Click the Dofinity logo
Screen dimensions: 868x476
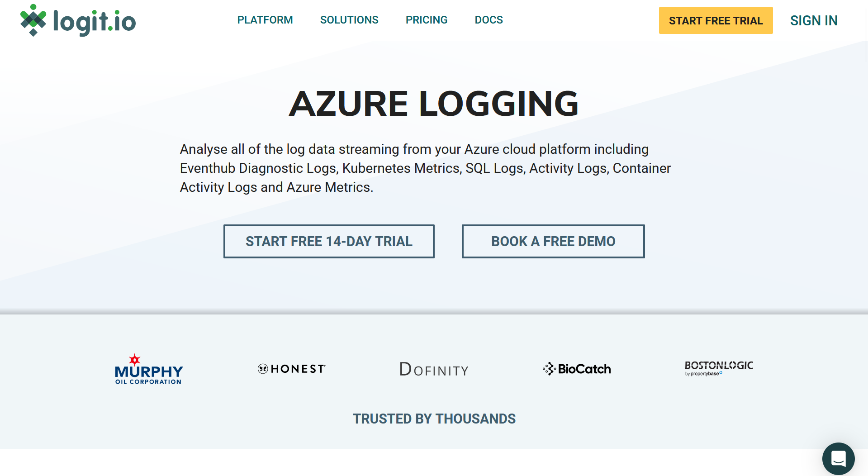[434, 369]
